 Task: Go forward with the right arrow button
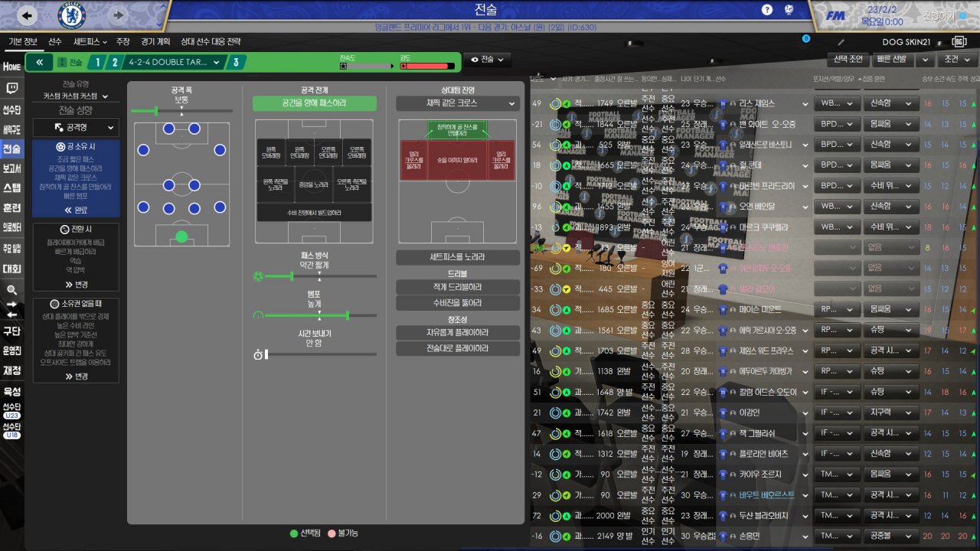[117, 15]
